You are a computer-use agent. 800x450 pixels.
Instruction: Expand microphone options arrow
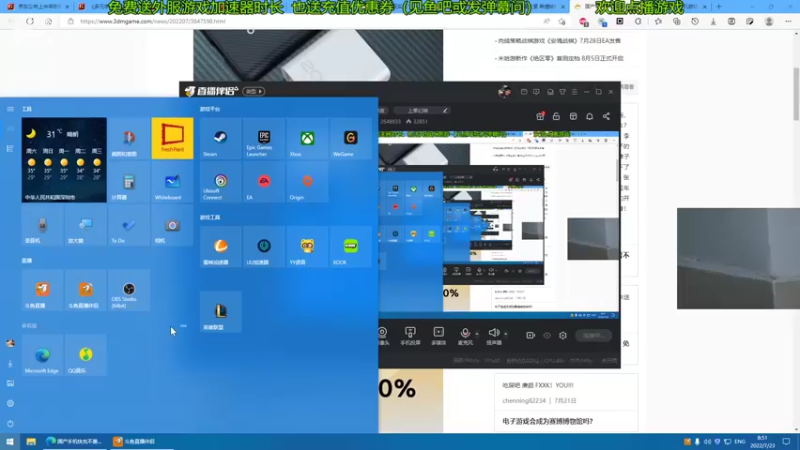point(477,334)
